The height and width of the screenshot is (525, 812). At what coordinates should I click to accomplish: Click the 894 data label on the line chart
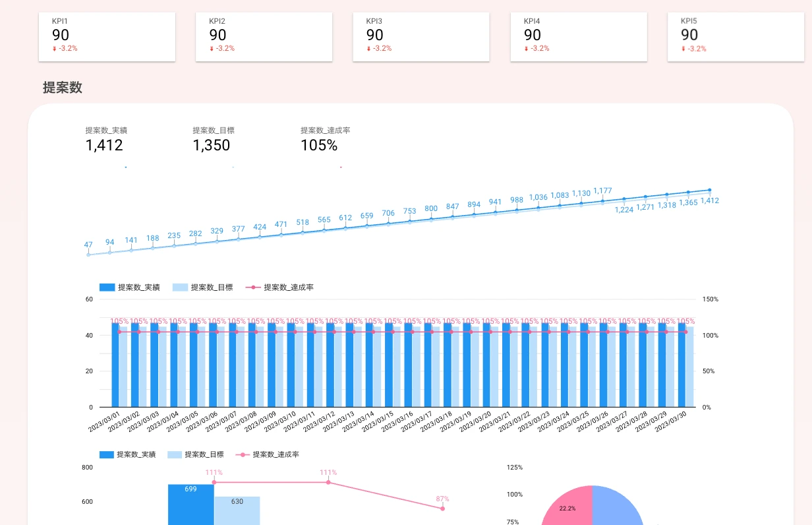click(474, 204)
